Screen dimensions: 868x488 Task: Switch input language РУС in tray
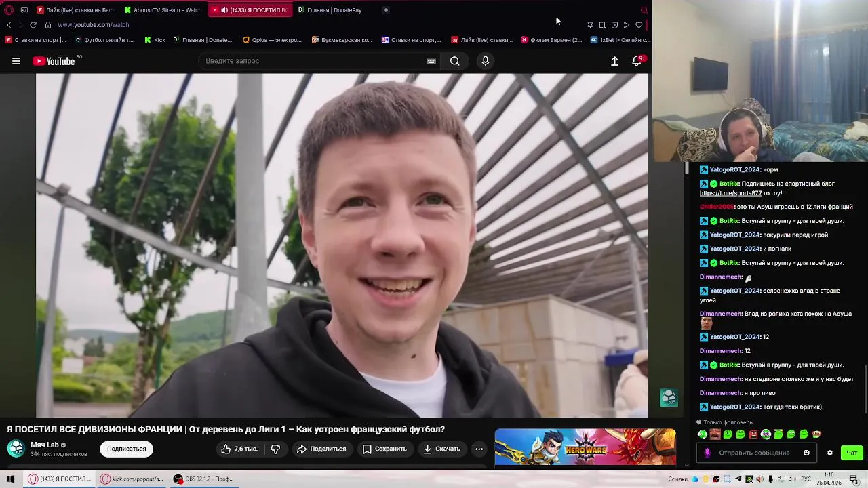[806, 479]
